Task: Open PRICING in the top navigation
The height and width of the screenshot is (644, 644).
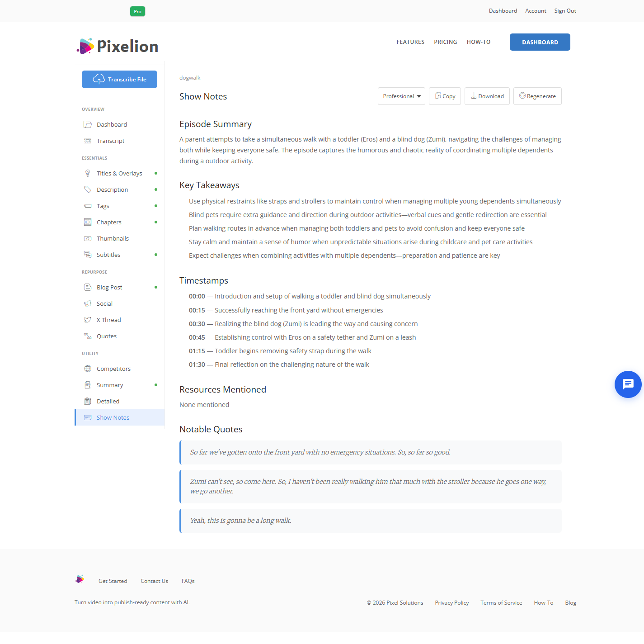Action: (446, 42)
